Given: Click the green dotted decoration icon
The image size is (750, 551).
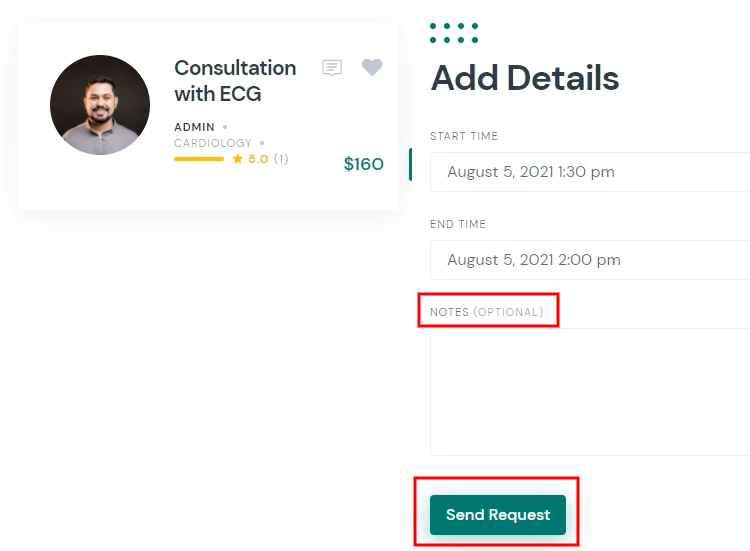Looking at the screenshot, I should 454,33.
